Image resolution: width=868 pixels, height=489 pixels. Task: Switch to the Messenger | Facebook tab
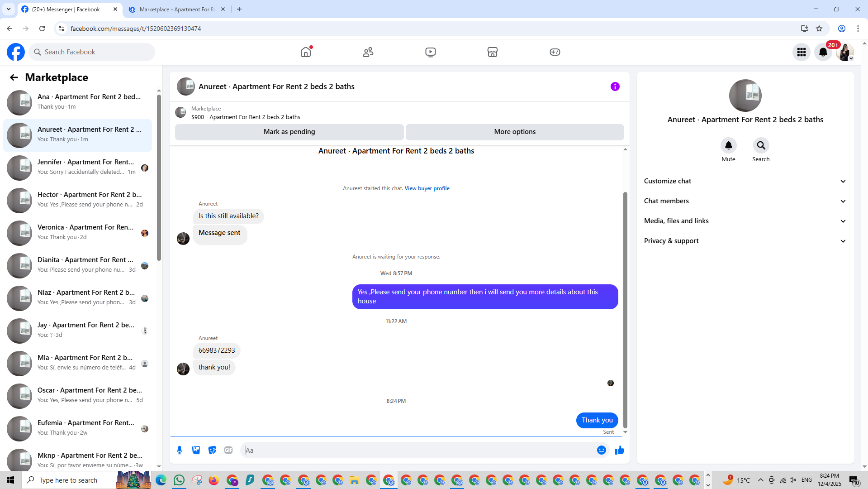pyautogui.click(x=70, y=9)
